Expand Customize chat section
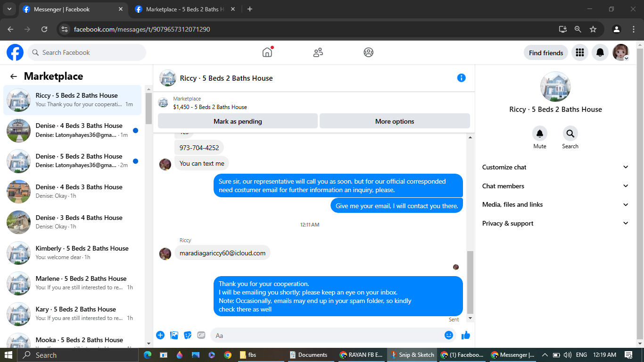The width and height of the screenshot is (644, 362). [555, 167]
